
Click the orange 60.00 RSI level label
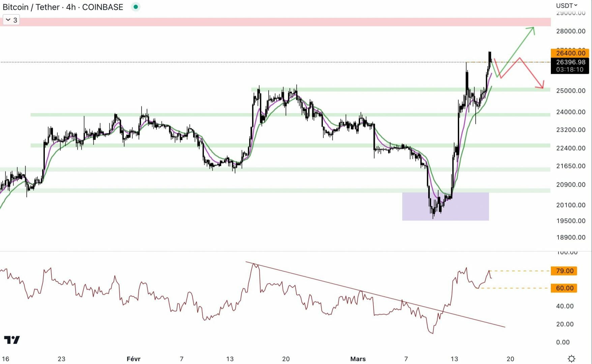[x=564, y=288]
